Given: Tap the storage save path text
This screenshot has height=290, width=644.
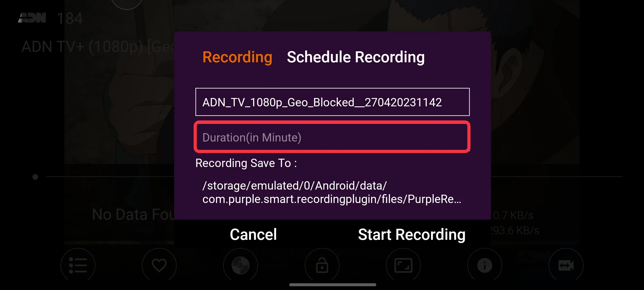Looking at the screenshot, I should click(x=332, y=192).
